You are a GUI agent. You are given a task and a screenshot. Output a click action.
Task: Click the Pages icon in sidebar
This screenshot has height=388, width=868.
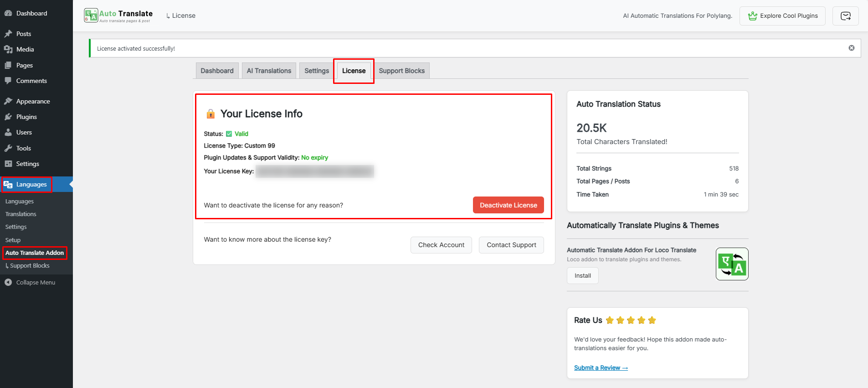click(x=8, y=65)
